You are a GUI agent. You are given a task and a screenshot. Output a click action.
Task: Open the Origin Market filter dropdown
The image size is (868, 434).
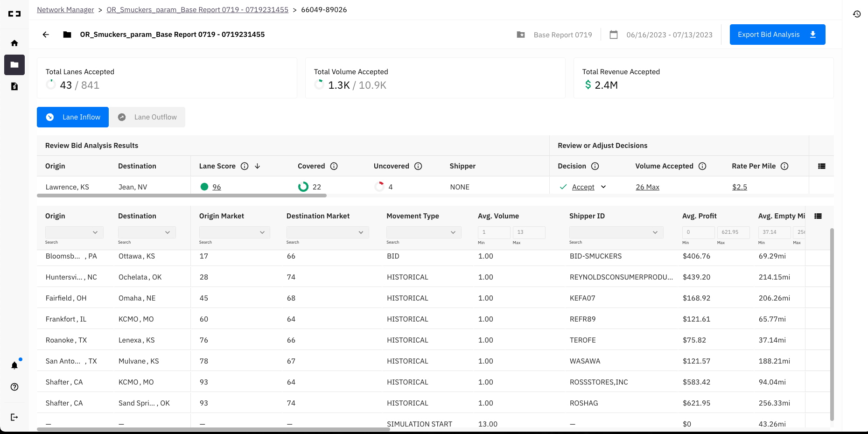234,232
